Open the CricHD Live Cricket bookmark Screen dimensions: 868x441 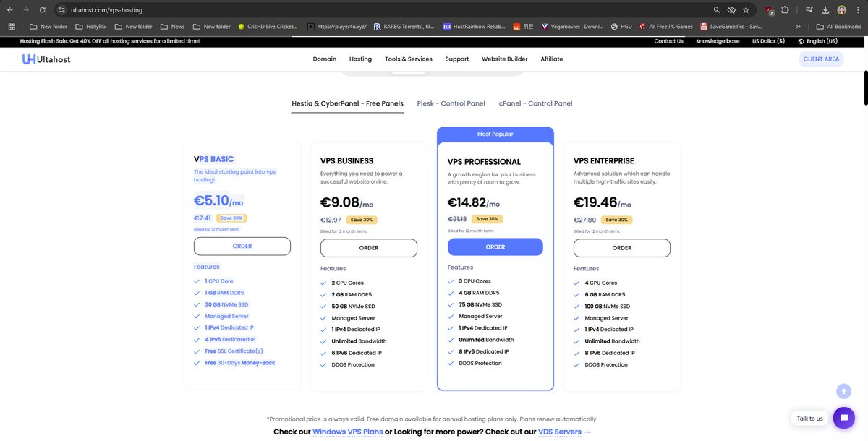click(x=267, y=26)
